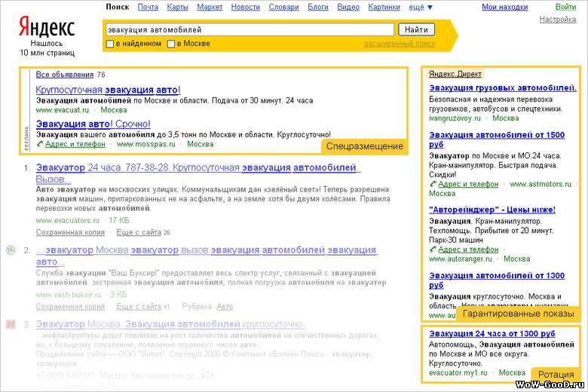Enable the "в Москве" checkbox
Viewport: 588px width, 392px height.
[171, 44]
